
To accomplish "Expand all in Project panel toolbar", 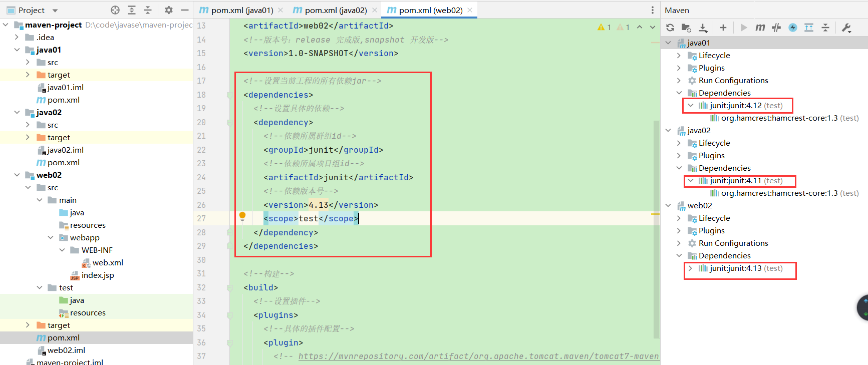I will 132,10.
